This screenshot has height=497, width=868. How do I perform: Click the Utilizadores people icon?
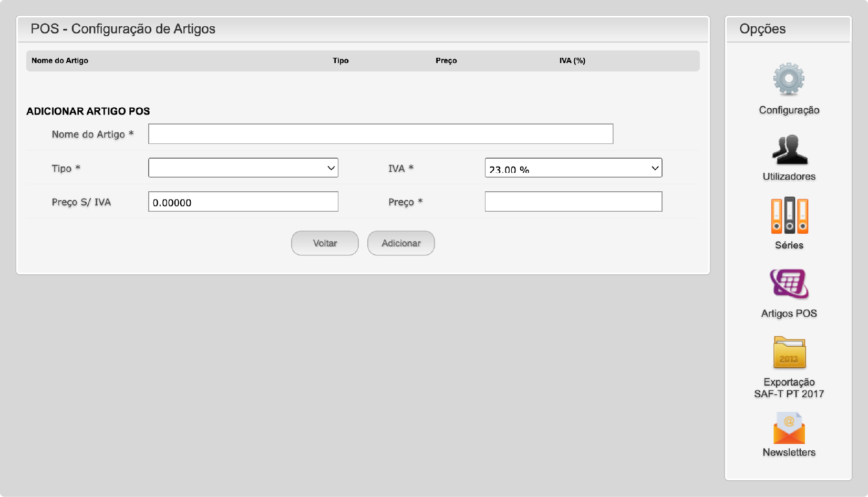tap(789, 149)
